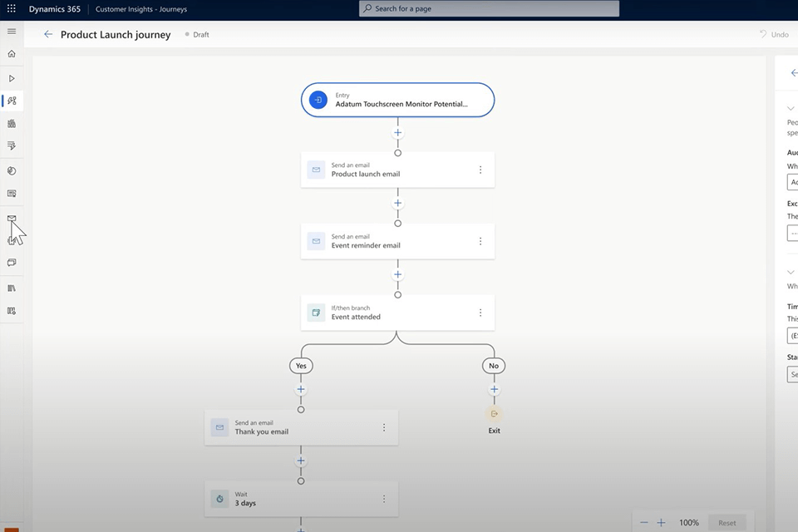Toggle the hamburger navigation menu

[x=12, y=31]
